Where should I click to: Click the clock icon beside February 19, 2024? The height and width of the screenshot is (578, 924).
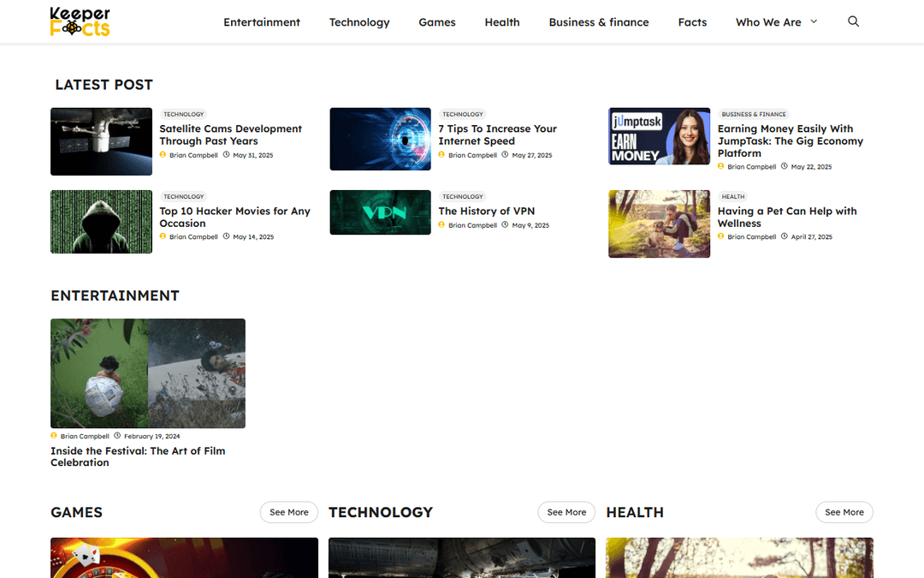coord(117,436)
